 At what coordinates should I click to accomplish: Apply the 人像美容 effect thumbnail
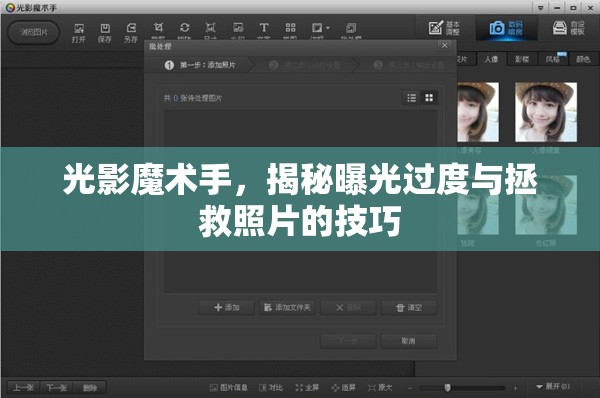pyautogui.click(x=478, y=112)
